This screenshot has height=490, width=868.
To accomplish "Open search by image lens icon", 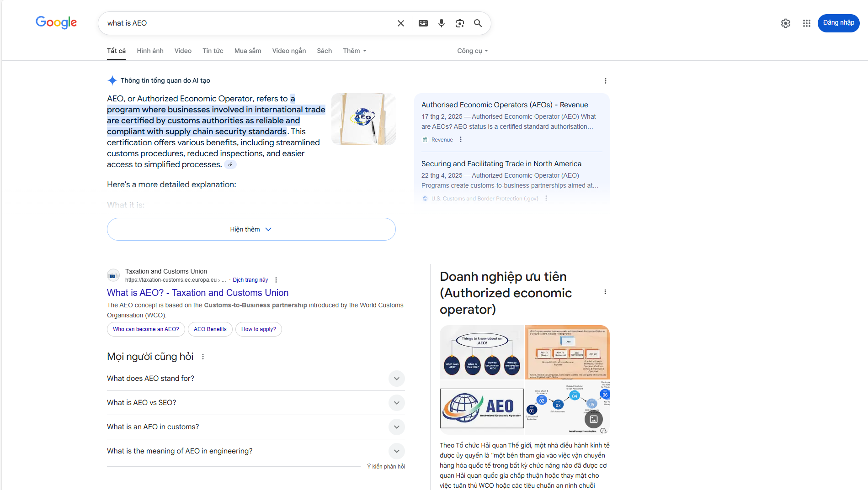I will point(459,23).
